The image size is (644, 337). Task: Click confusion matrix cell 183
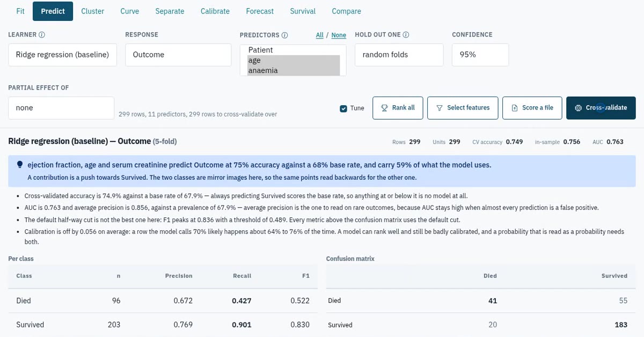click(621, 325)
